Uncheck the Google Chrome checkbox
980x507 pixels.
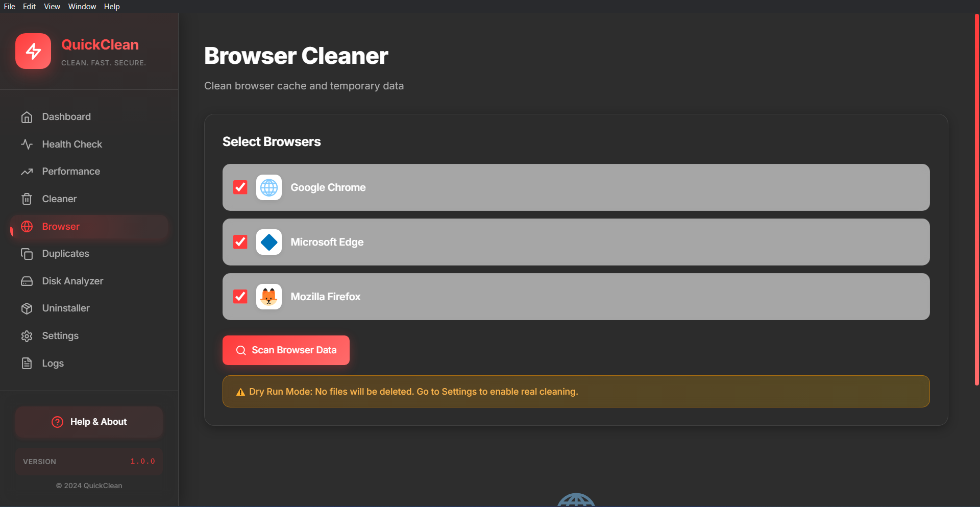(240, 187)
